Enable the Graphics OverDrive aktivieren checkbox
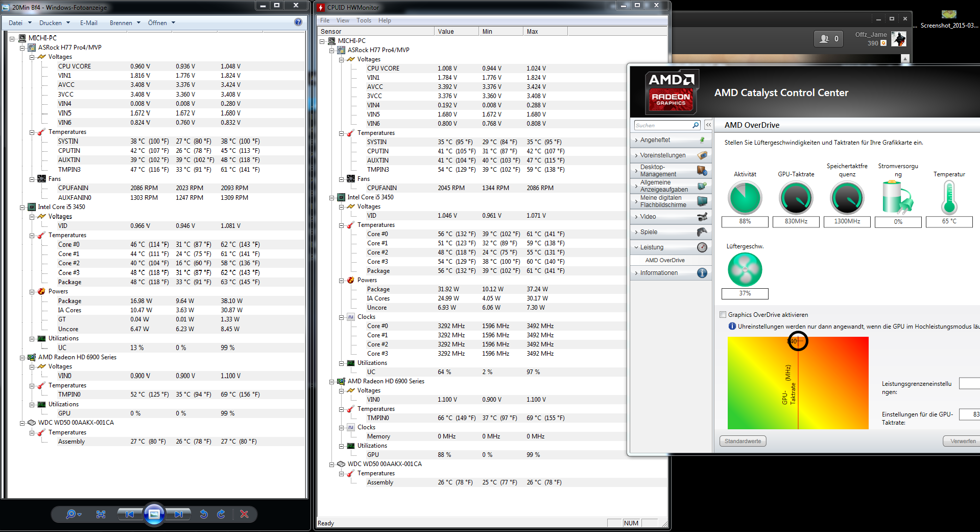The width and height of the screenshot is (980, 532). click(723, 315)
